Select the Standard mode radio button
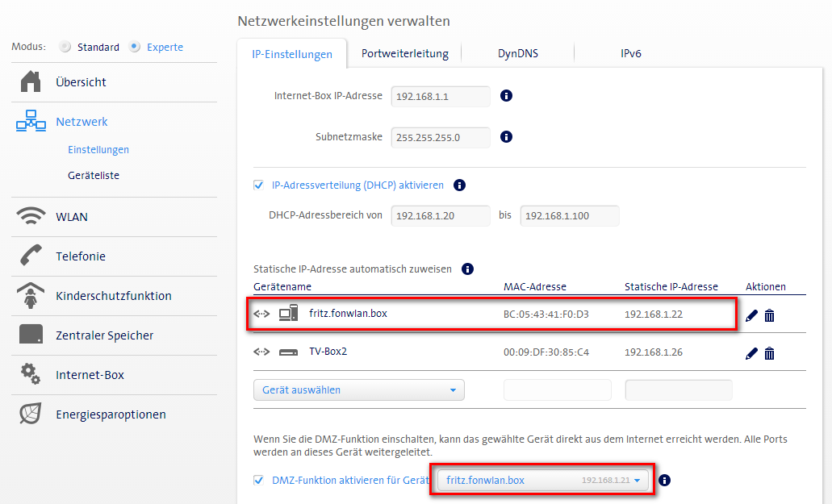 tap(65, 48)
